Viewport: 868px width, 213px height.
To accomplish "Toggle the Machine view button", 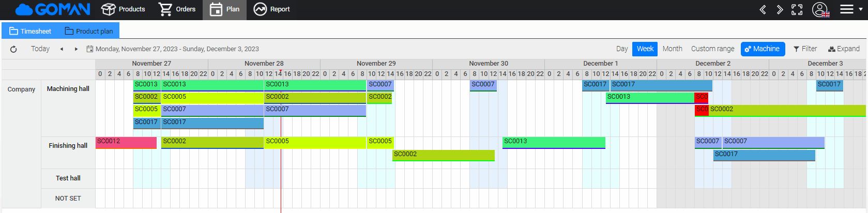I will (x=763, y=49).
